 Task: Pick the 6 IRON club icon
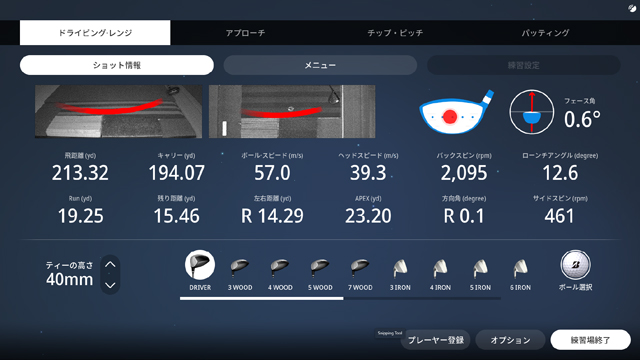tap(520, 268)
